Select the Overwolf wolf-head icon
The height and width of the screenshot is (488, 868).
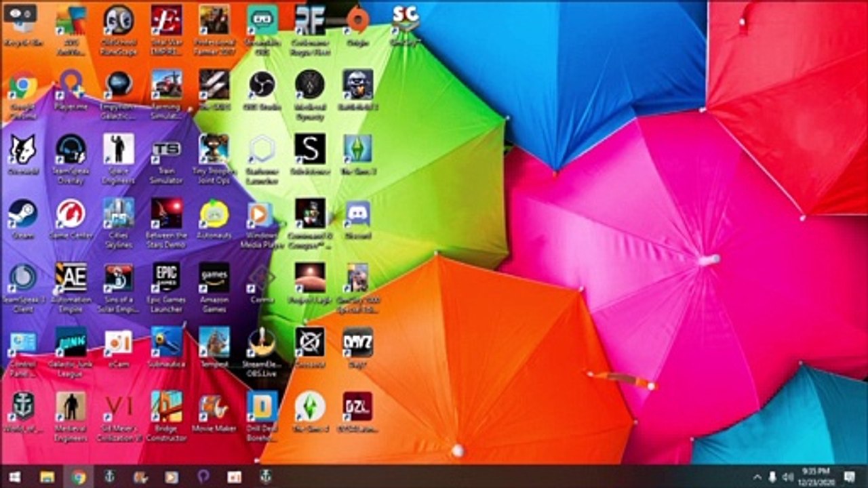(23, 156)
